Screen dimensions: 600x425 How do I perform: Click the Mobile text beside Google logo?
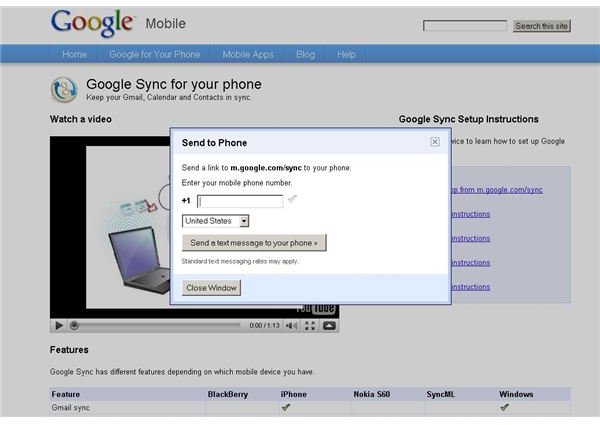click(165, 24)
